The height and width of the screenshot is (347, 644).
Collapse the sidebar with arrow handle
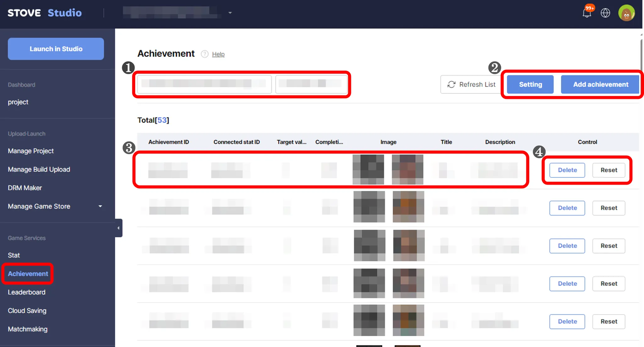(x=119, y=228)
